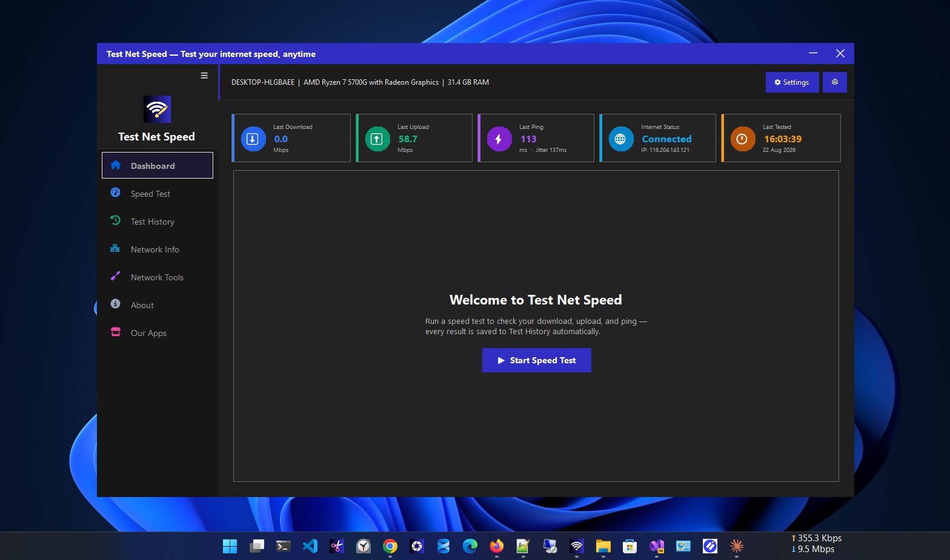Viewport: 950px width, 560px height.
Task: Click the blue Last Download arrow icon
Action: (253, 139)
